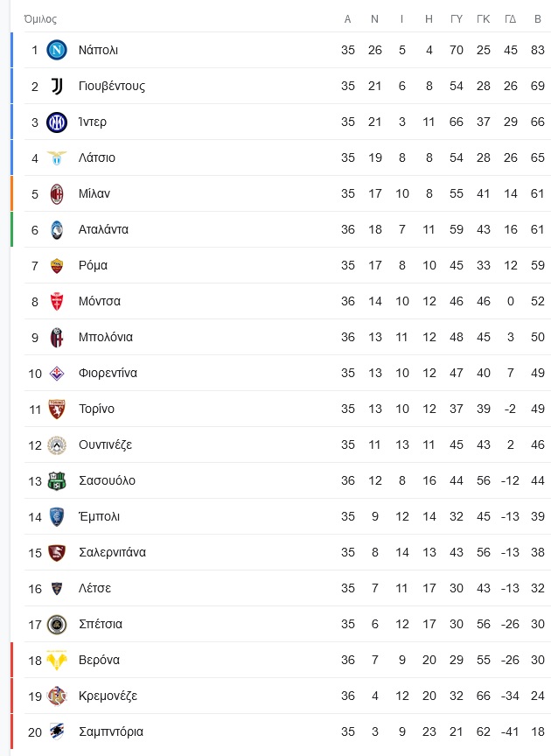Select the Κρεμονέζε team name
This screenshot has width=551, height=756.
108,696
